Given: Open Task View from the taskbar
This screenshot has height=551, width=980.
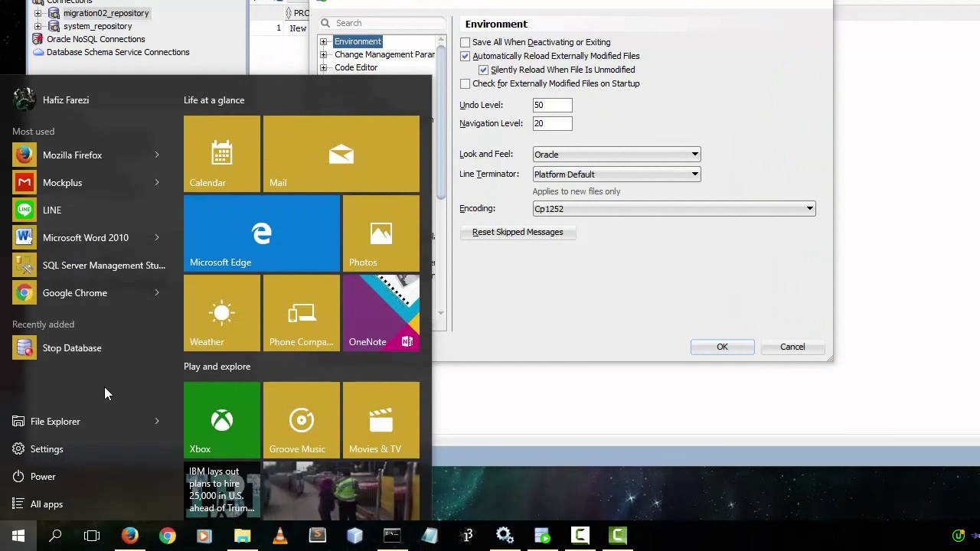Looking at the screenshot, I should click(x=92, y=536).
